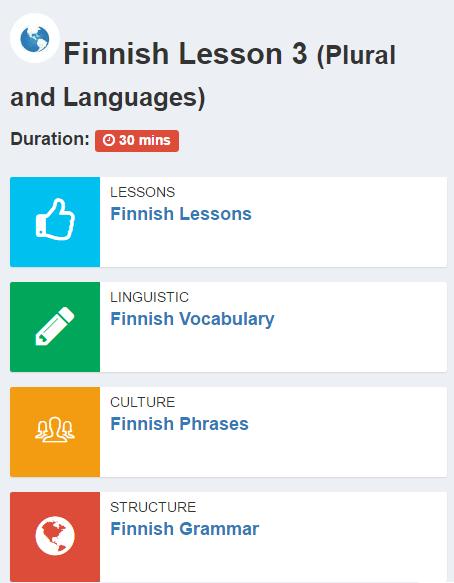Click the red 30 mins badge
The height and width of the screenshot is (583, 454).
137,141
